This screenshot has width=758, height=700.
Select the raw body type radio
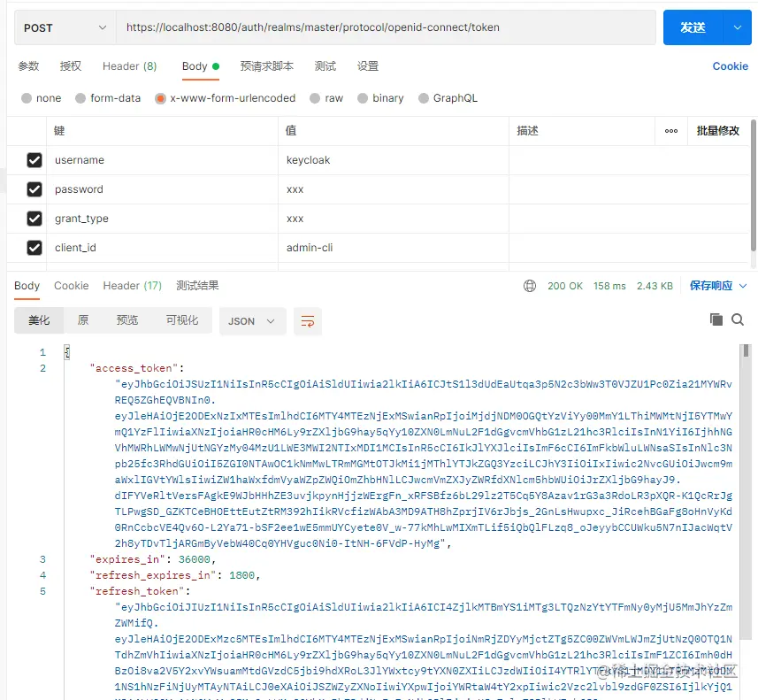(315, 98)
